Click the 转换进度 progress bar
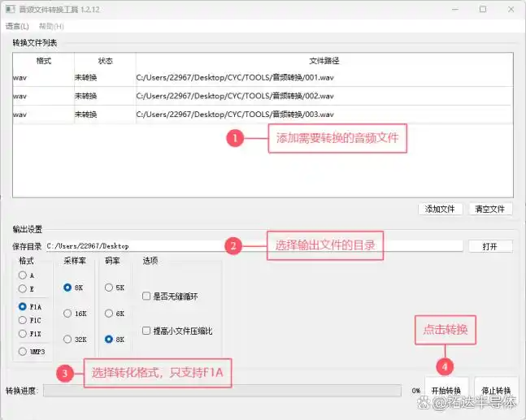The image size is (526, 420). pos(221,391)
